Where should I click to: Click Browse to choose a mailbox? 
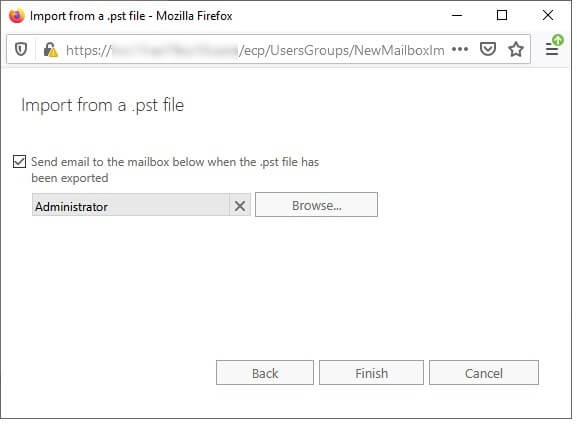click(316, 205)
